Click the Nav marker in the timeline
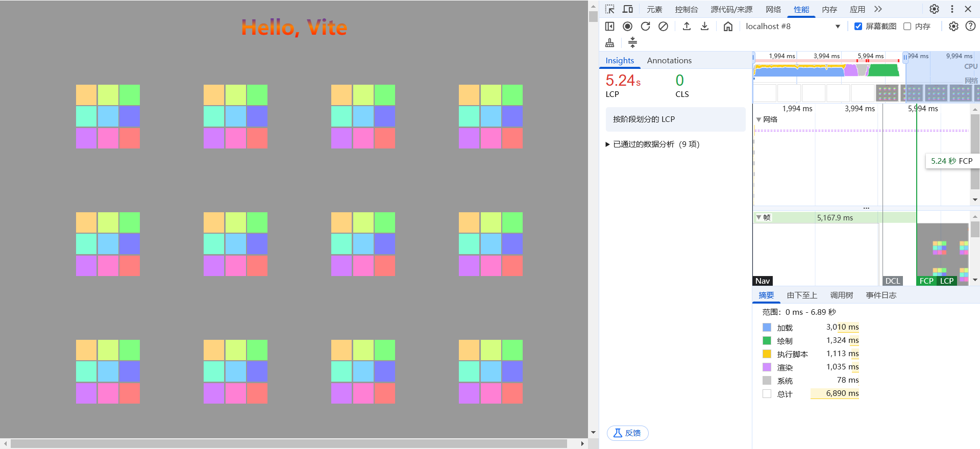Viewport: 980px width, 449px height. click(x=763, y=281)
